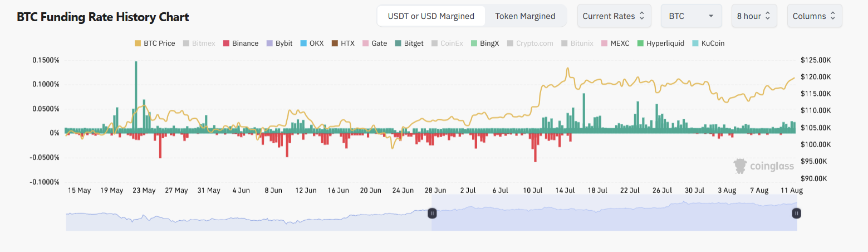Click the Hyperliquid legend icon
The height and width of the screenshot is (252, 868).
(x=640, y=43)
